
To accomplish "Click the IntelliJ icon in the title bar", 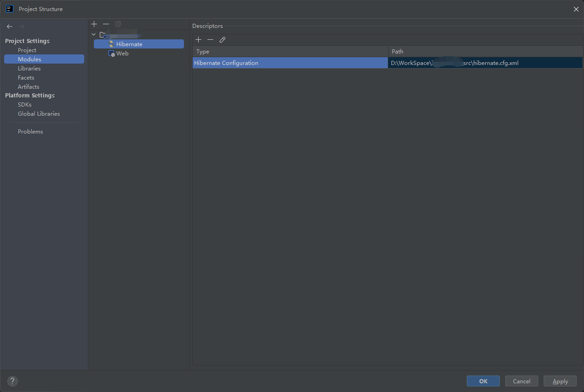I will [10, 9].
